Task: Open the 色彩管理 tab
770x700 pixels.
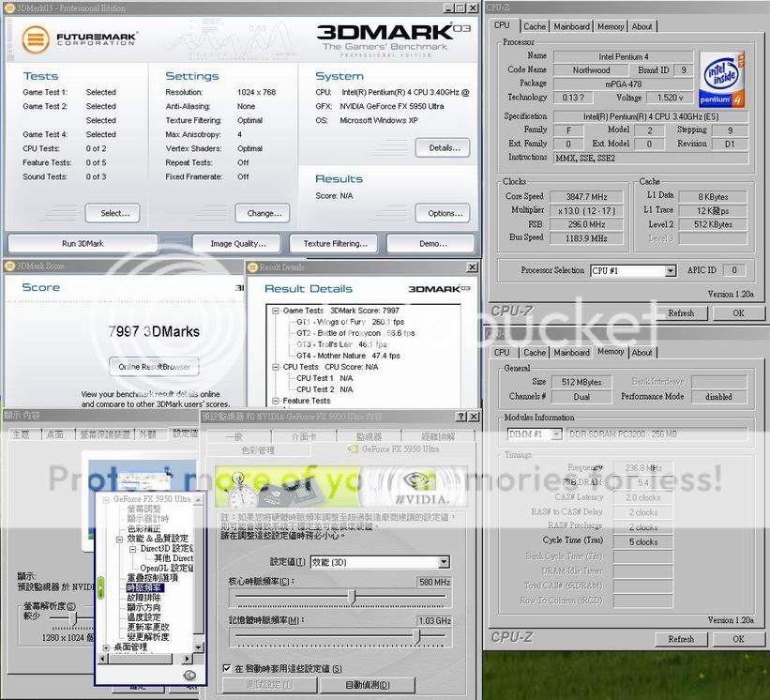Action: point(258,450)
